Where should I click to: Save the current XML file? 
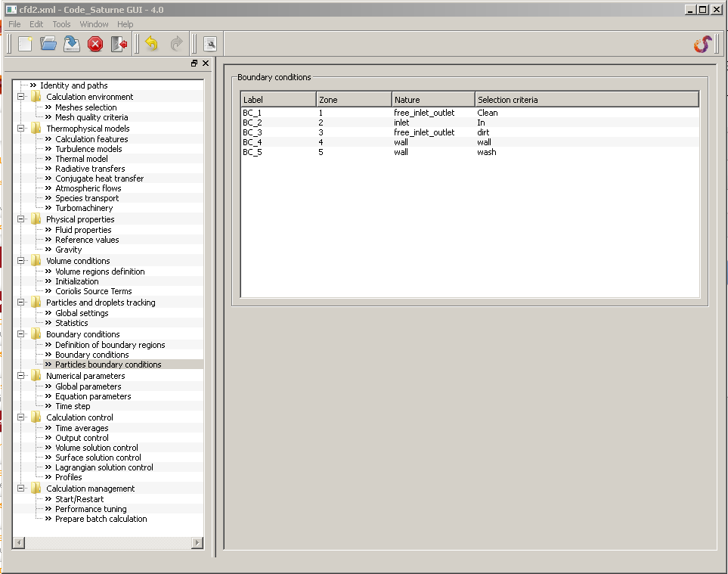(x=72, y=44)
